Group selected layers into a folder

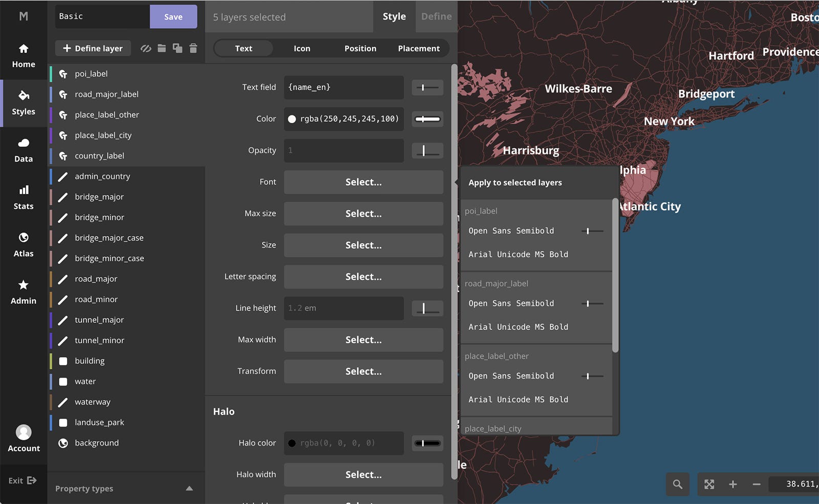[162, 48]
